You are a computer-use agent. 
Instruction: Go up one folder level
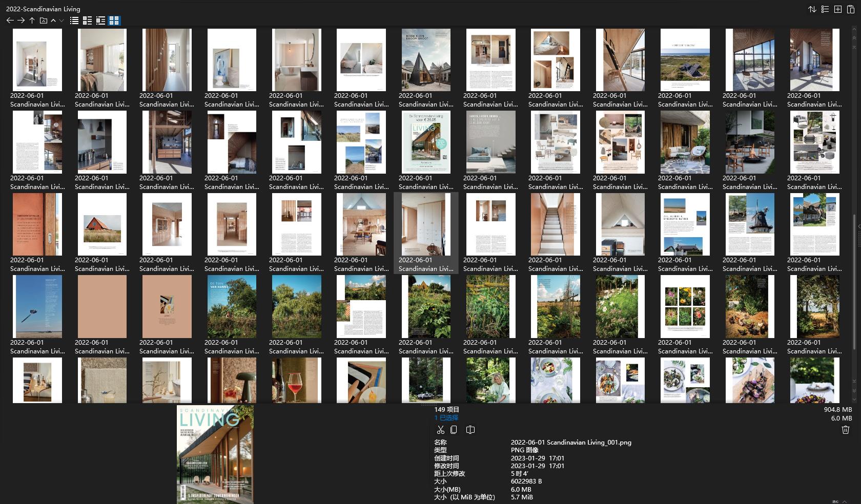tap(32, 20)
